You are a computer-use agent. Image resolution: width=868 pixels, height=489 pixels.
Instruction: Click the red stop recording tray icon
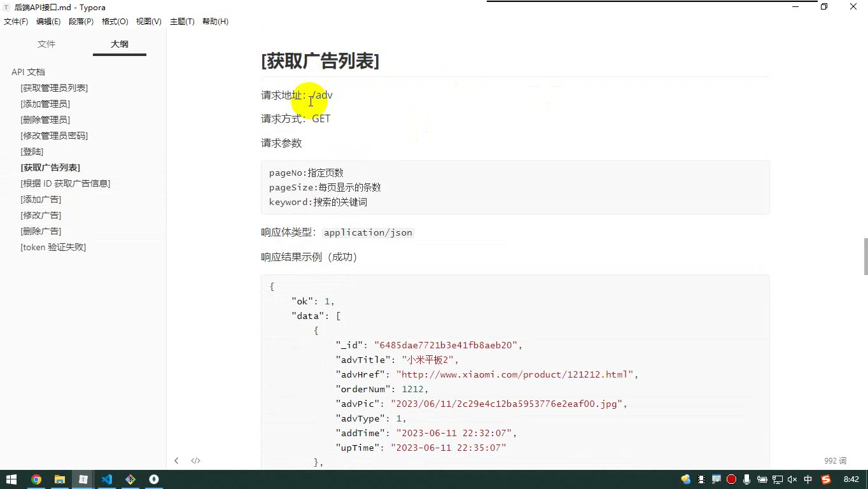point(731,479)
